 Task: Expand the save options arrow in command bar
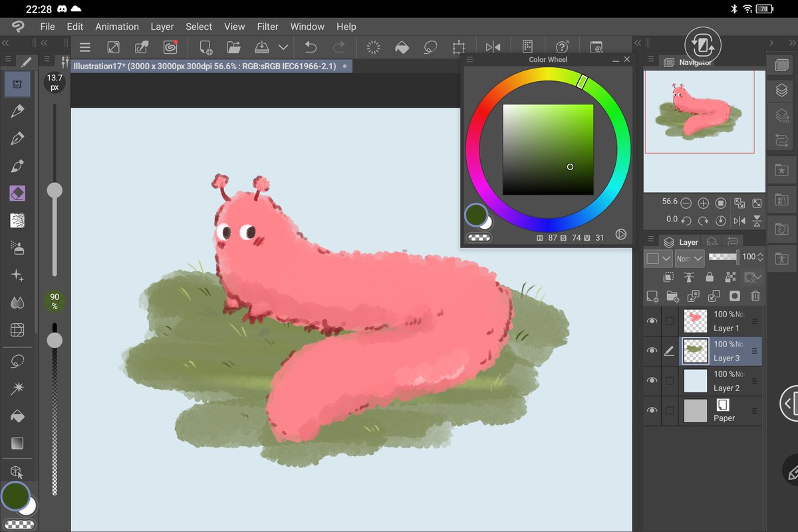click(283, 47)
